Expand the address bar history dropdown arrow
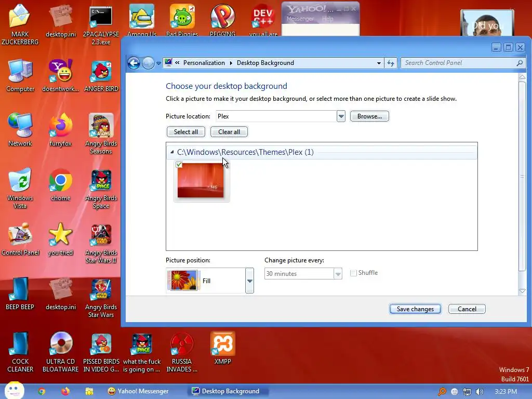Image resolution: width=532 pixels, height=399 pixels. tap(379, 63)
